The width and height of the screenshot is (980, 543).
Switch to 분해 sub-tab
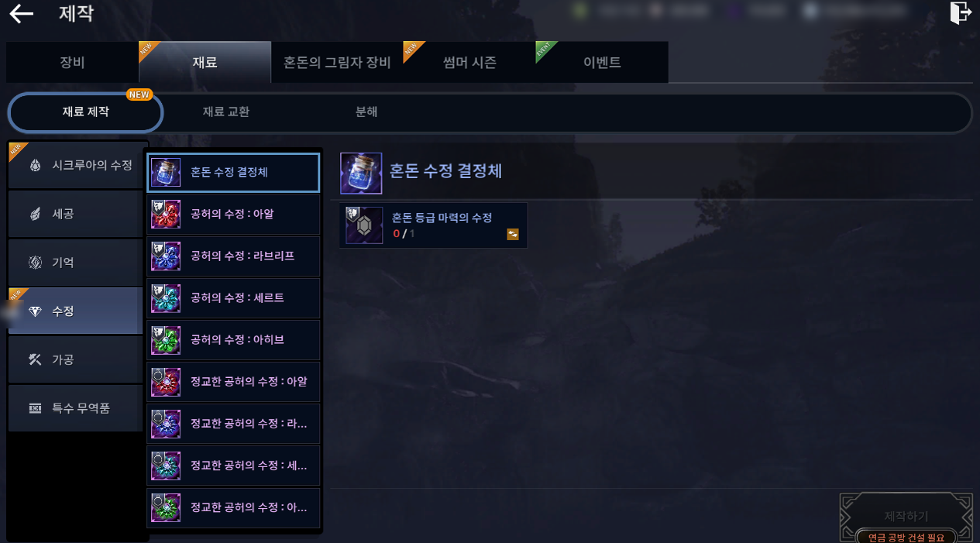pos(366,112)
